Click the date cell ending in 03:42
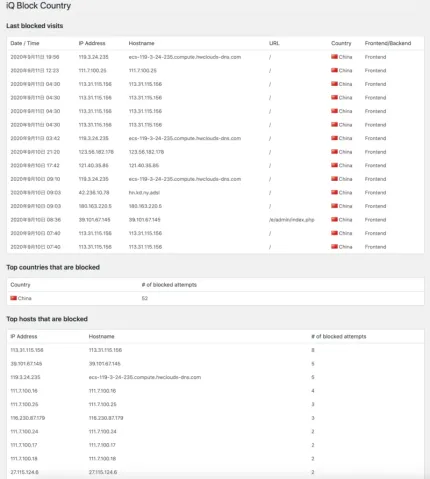 point(35,138)
